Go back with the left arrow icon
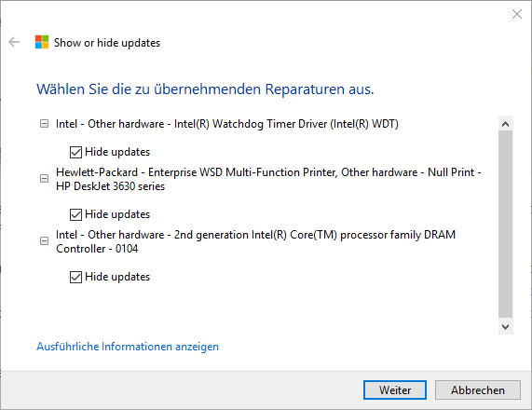 point(14,42)
